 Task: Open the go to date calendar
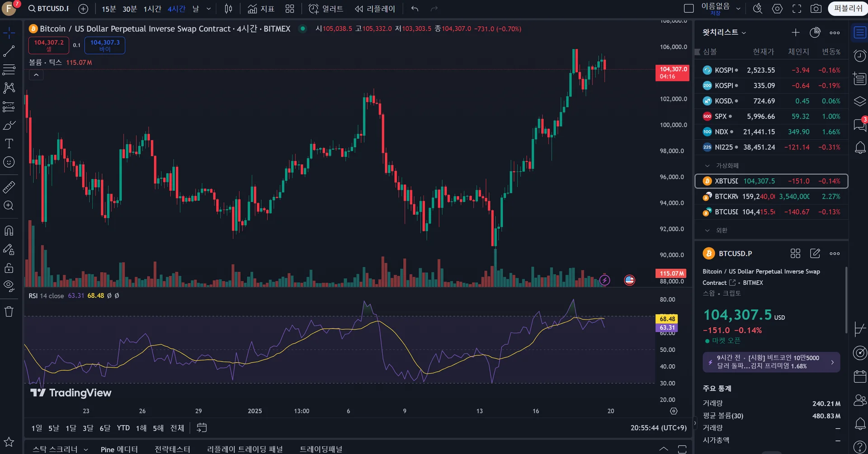[202, 428]
